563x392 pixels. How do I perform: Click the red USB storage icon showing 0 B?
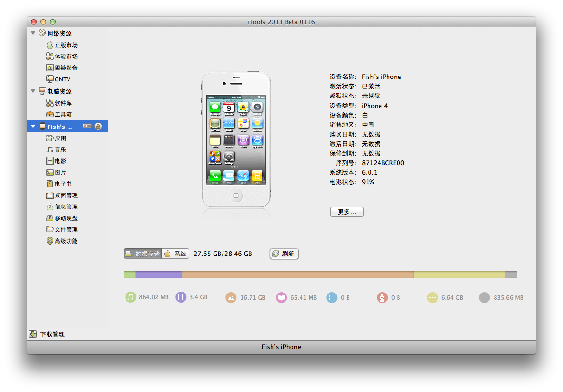pos(382,297)
